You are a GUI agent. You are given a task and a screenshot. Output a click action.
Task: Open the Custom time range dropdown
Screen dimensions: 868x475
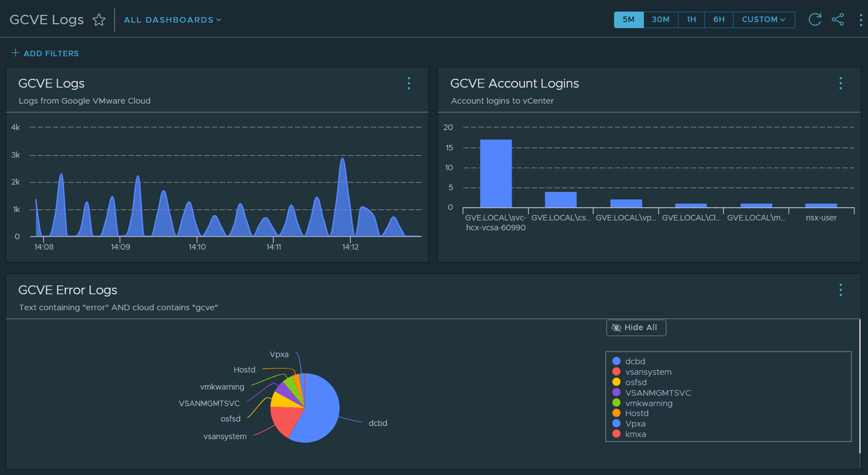[x=764, y=19]
